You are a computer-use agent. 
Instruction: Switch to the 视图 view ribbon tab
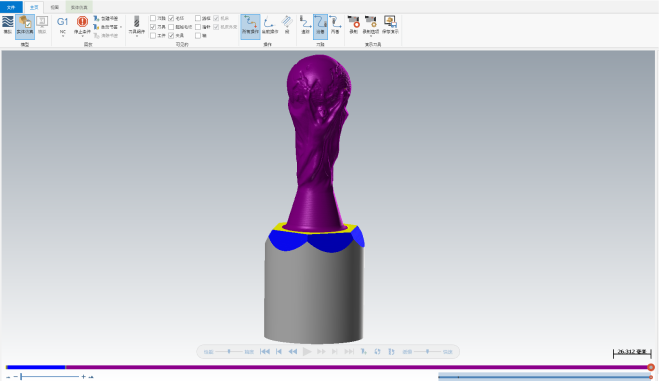point(55,7)
